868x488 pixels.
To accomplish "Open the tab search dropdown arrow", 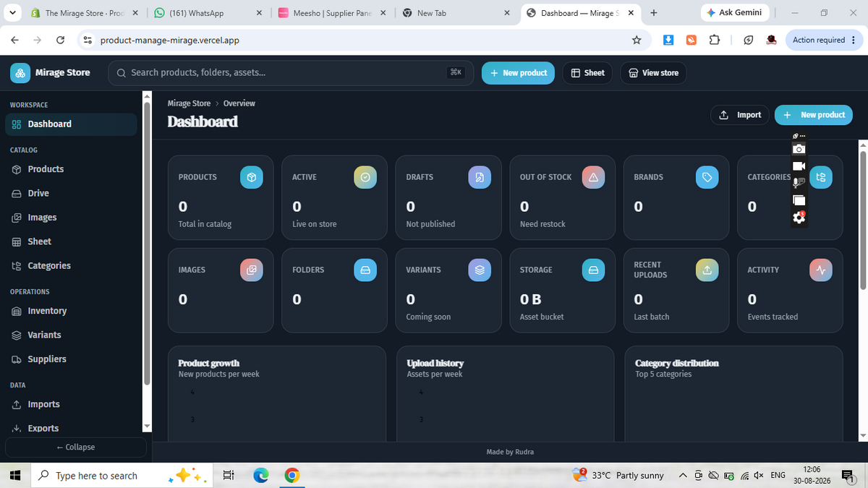I will [13, 13].
